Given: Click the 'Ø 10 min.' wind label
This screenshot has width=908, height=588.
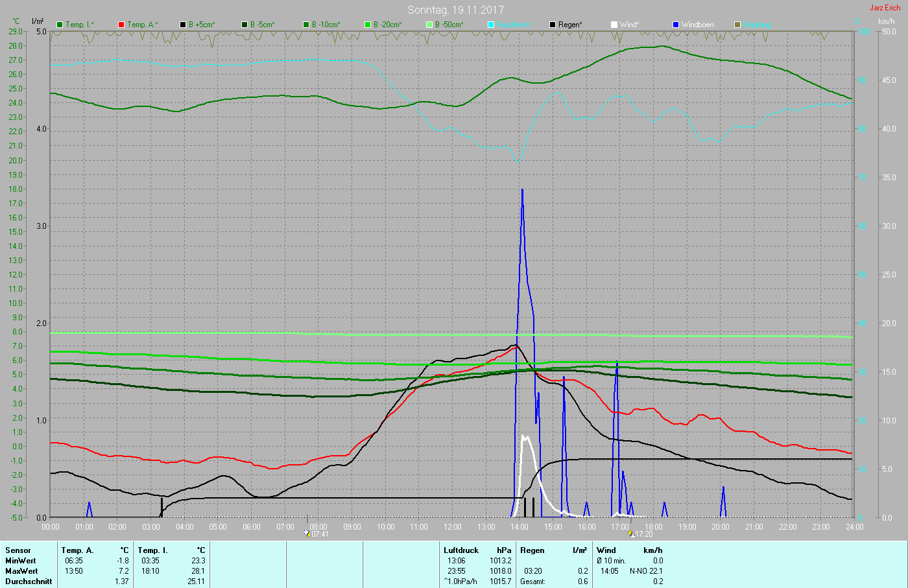Looking at the screenshot, I should point(611,561).
